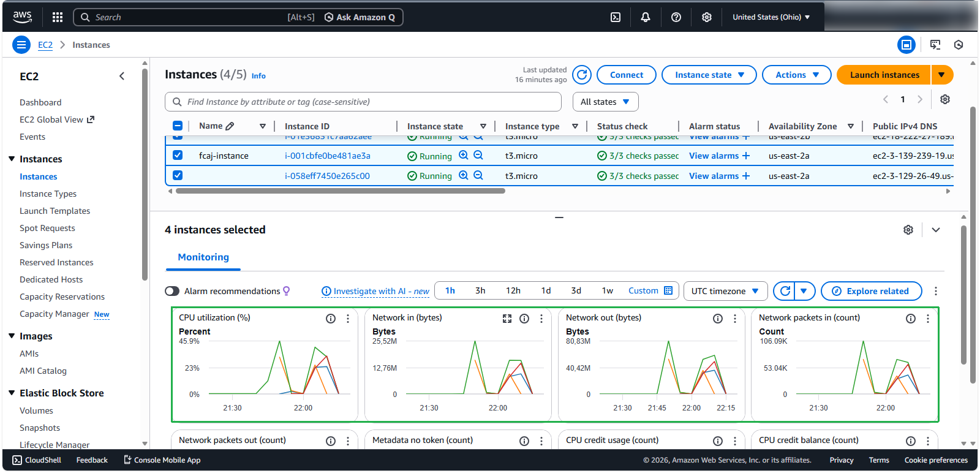Collapse the Images sidebar section
This screenshot has height=473, width=980.
pyautogui.click(x=12, y=336)
